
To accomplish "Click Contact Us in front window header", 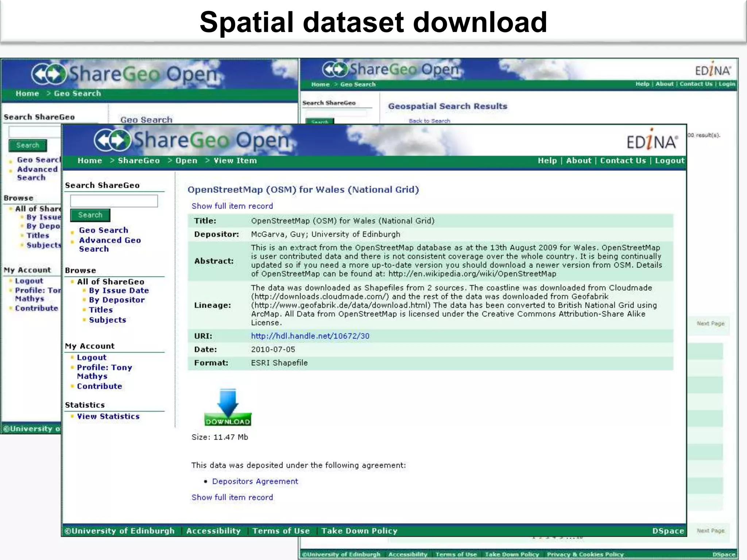I will (623, 161).
